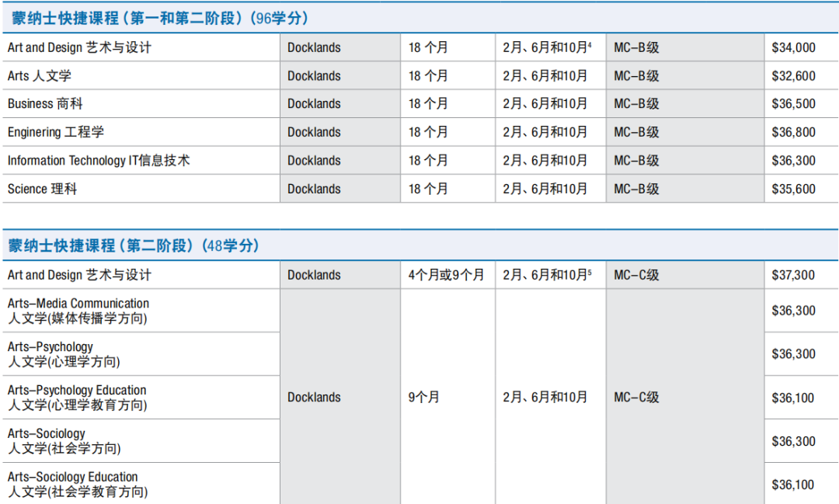
Task: Click 'Docklands' in the Information Technology row
Action: [x=314, y=161]
